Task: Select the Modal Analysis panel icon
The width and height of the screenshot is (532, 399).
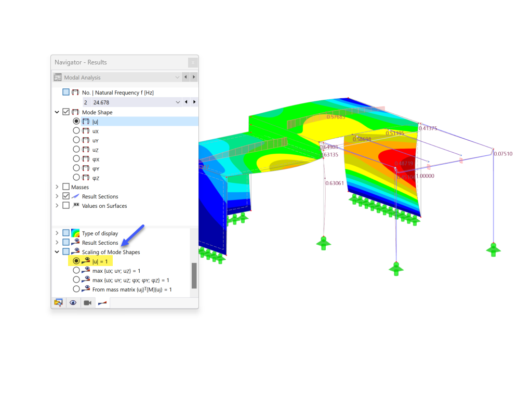Action: pos(57,76)
